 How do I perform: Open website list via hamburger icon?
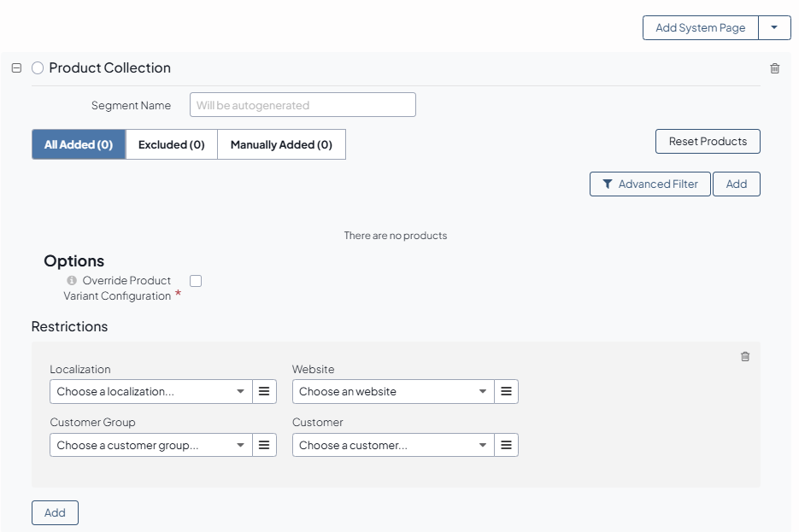[x=506, y=391]
